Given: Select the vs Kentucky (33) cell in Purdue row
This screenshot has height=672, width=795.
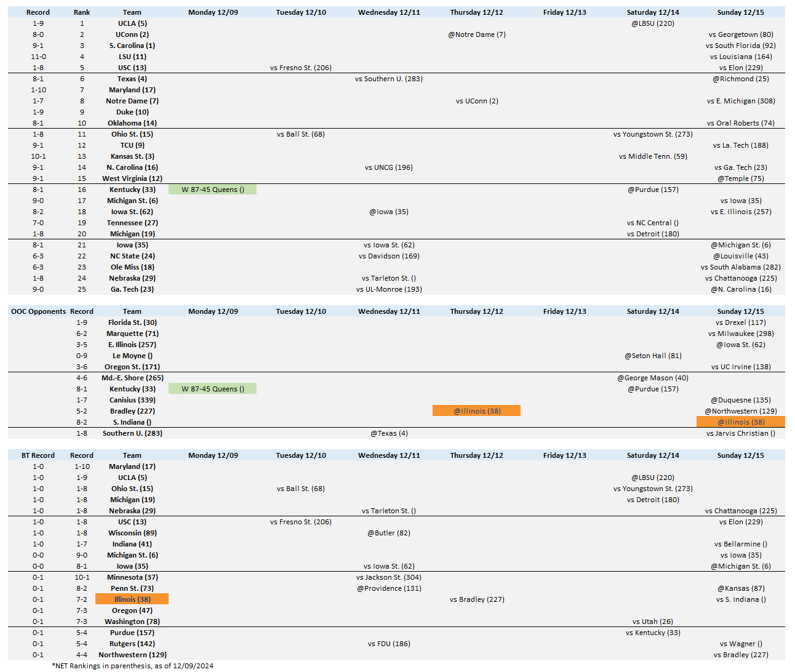Looking at the screenshot, I should point(653,633).
